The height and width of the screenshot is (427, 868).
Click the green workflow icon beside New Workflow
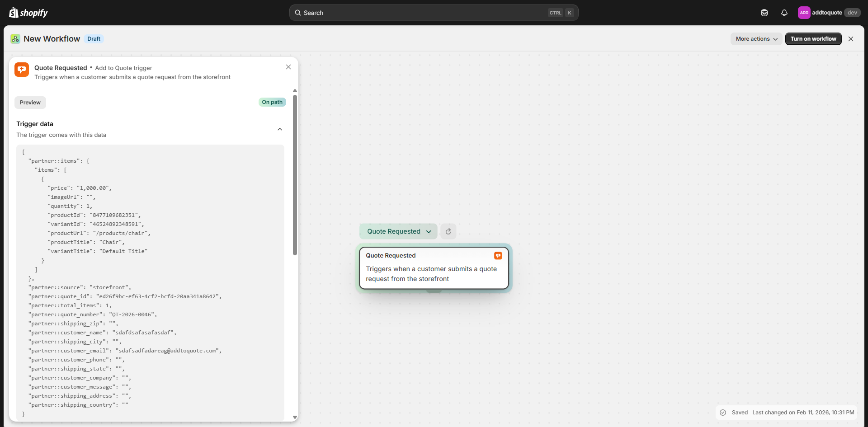[15, 39]
